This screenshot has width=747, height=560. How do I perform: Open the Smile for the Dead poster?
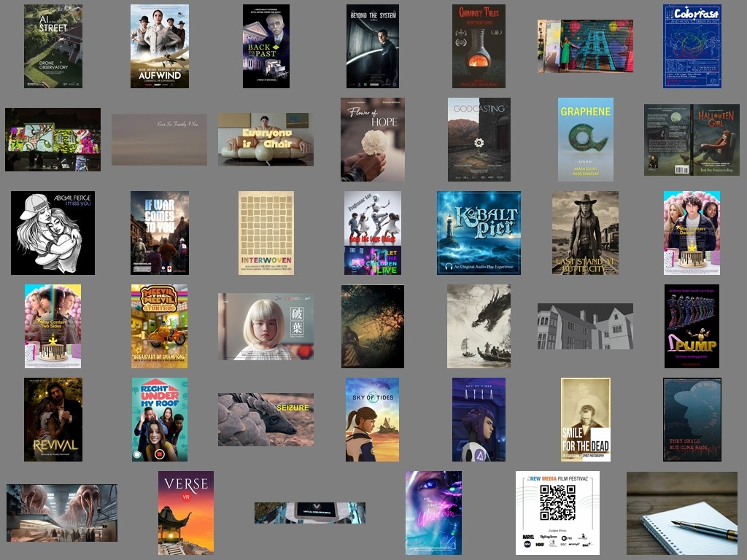(585, 419)
